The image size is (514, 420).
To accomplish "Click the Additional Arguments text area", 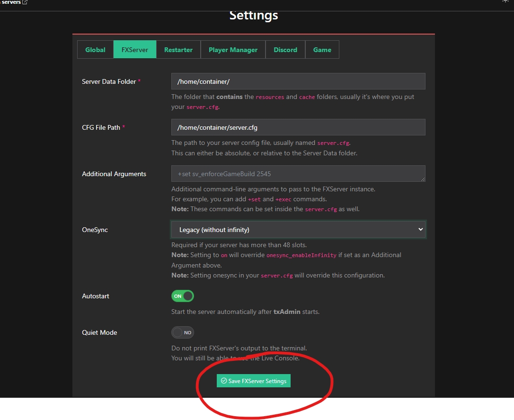I will click(298, 174).
